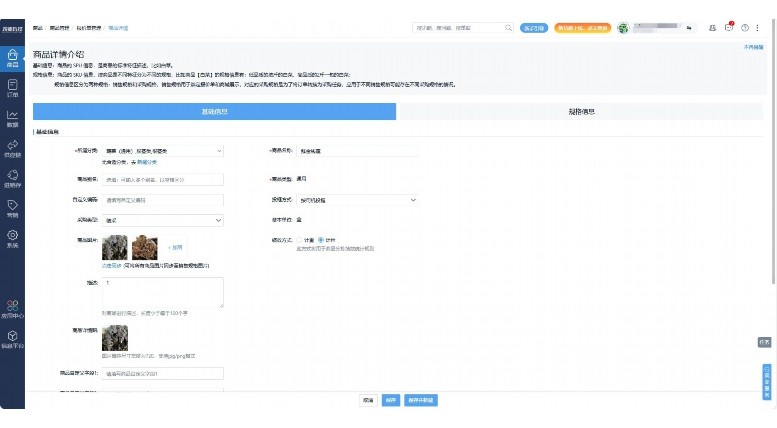Click the 取消 cancel button
The height and width of the screenshot is (428, 777).
[x=368, y=400]
